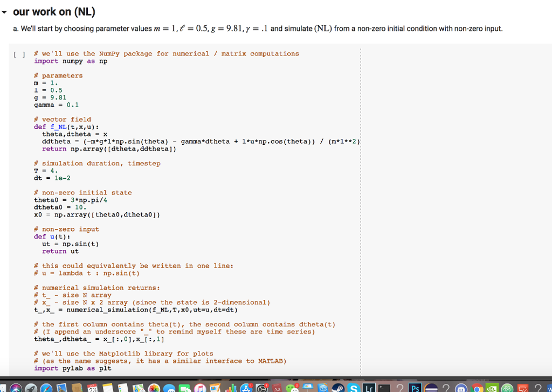Select the heading text "our work on (NL)"
552x392 pixels.
[54, 11]
